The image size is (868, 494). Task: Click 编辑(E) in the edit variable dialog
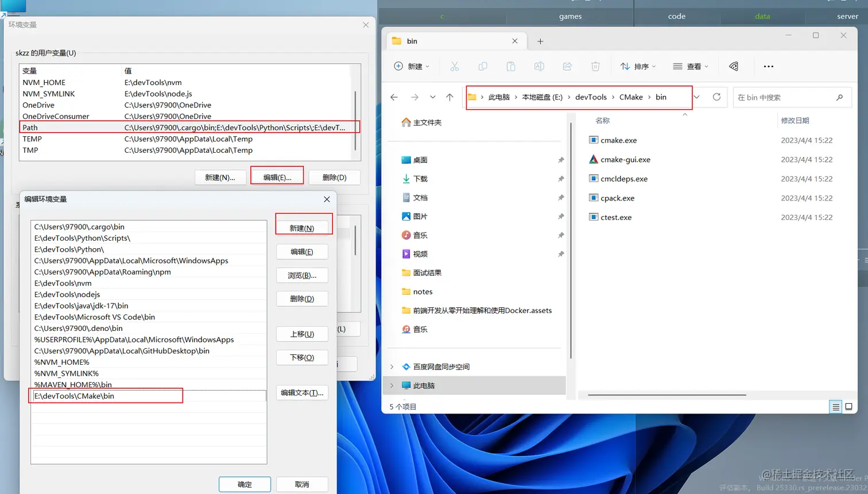coord(302,252)
